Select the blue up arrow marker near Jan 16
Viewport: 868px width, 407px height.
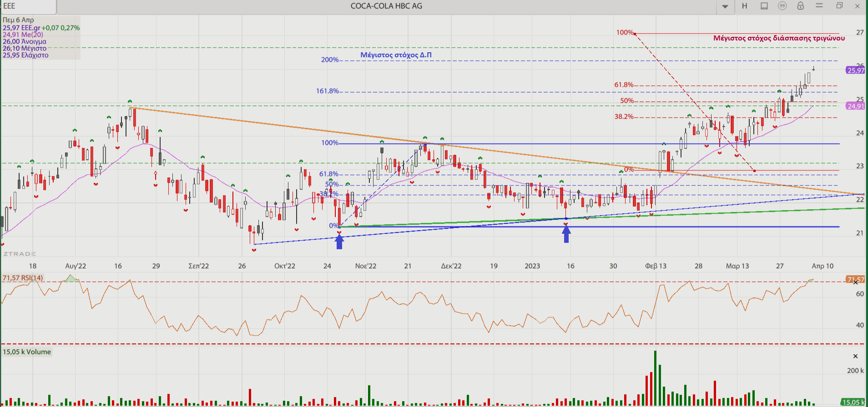[x=566, y=235]
